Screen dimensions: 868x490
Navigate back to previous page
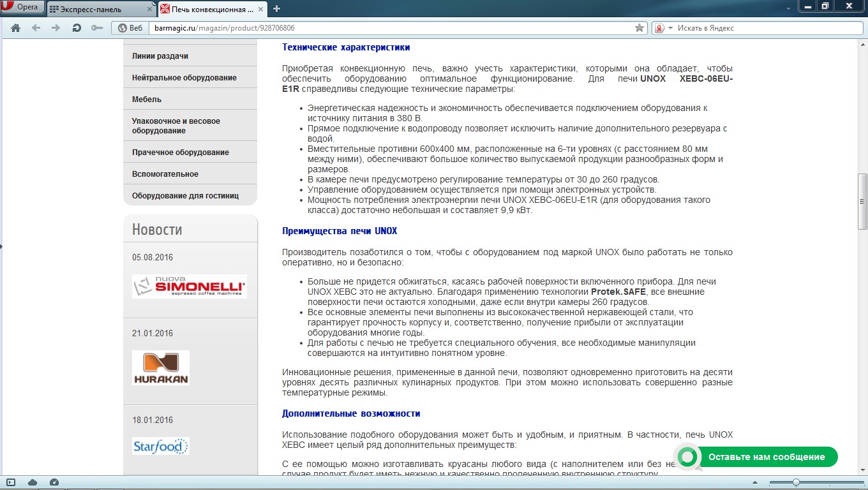36,28
